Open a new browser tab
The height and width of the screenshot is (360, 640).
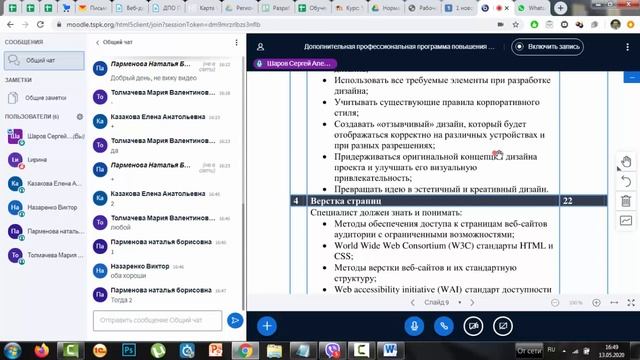(560, 8)
